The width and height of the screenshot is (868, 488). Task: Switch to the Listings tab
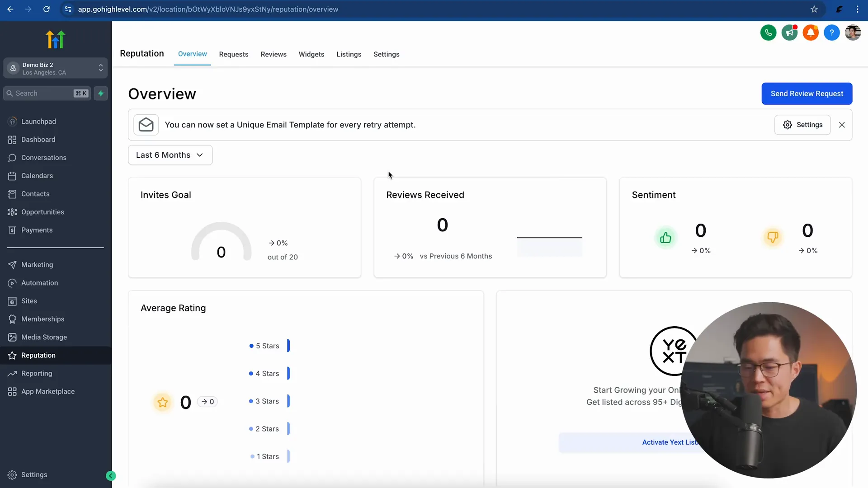pyautogui.click(x=349, y=54)
